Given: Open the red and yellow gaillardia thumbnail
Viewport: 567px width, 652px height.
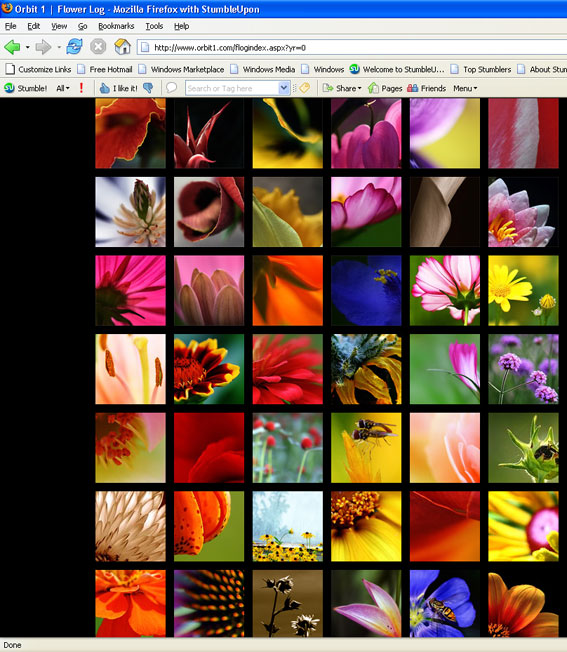Looking at the screenshot, I should tap(209, 369).
